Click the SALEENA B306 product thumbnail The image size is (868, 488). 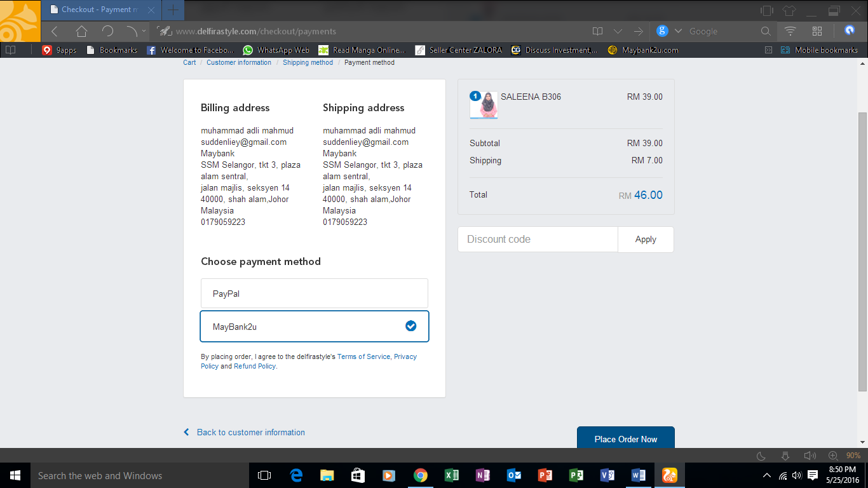pyautogui.click(x=484, y=105)
